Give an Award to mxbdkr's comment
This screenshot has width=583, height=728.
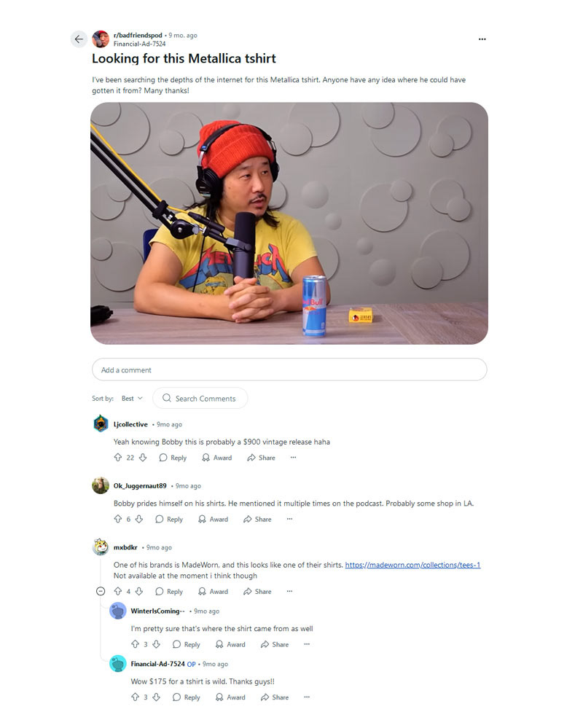pyautogui.click(x=213, y=592)
